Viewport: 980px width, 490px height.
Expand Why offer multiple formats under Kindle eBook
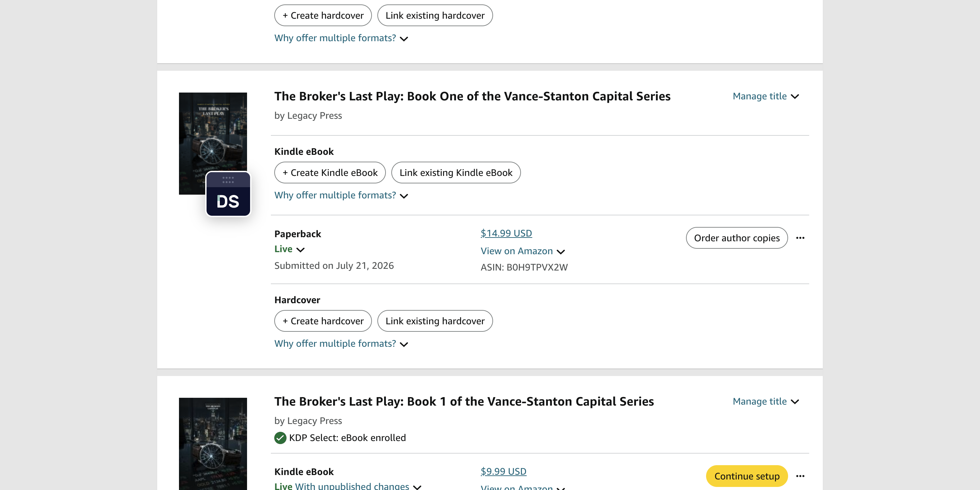click(341, 195)
